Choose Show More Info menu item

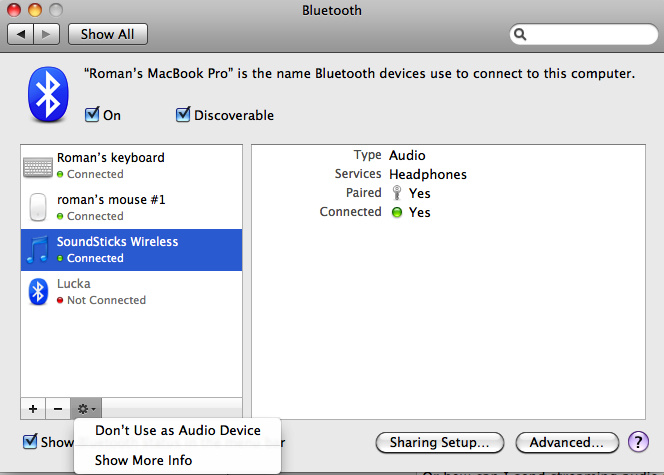(x=144, y=460)
